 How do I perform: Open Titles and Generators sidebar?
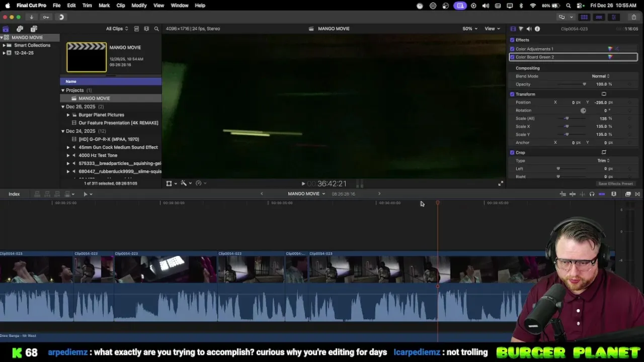34,29
